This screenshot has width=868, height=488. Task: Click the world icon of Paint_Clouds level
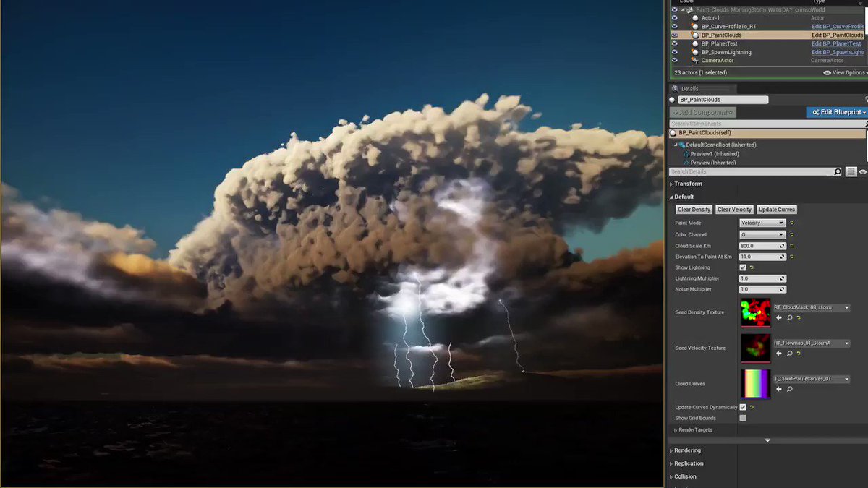click(689, 10)
